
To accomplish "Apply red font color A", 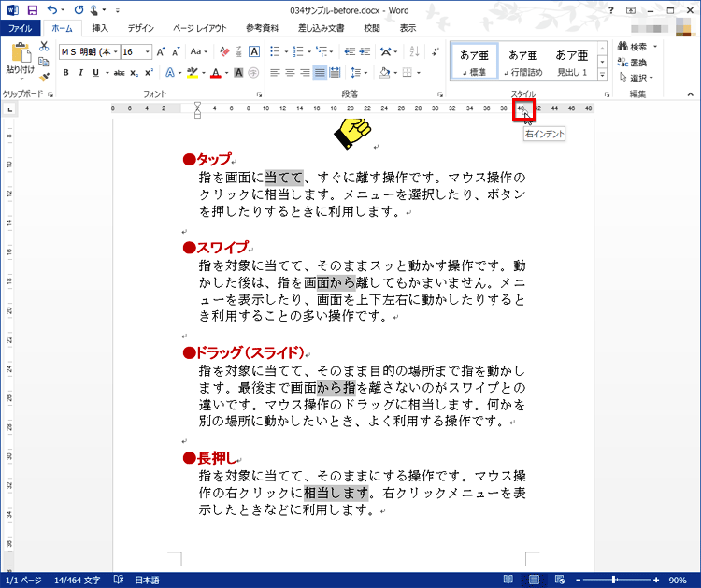I will point(216,72).
